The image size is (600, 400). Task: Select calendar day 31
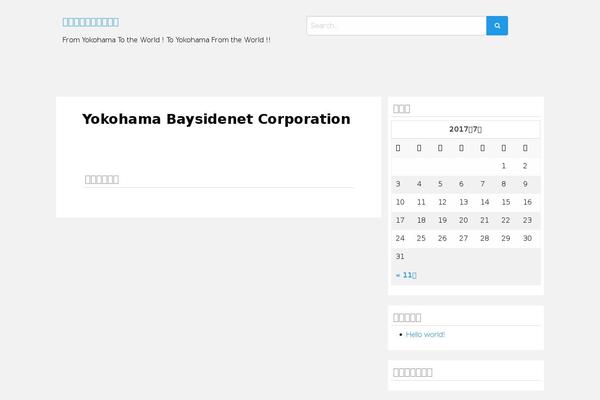pyautogui.click(x=400, y=256)
